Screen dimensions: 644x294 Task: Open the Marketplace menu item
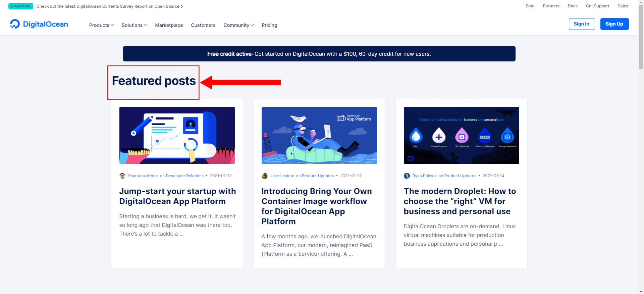[x=169, y=25]
